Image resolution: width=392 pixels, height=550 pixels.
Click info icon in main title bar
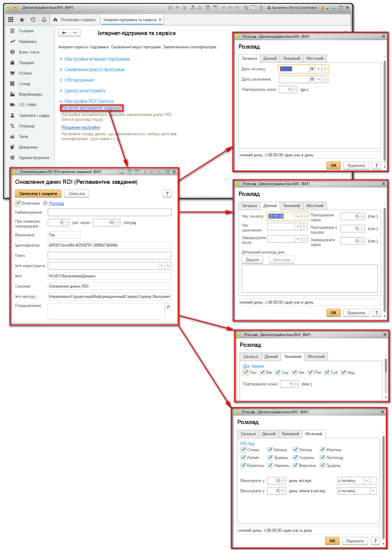pos(322,7)
